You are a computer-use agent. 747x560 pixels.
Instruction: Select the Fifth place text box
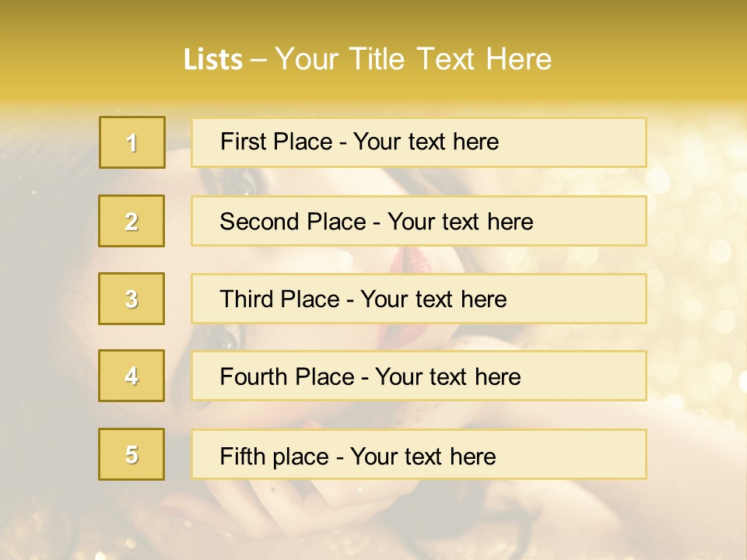[x=419, y=454]
